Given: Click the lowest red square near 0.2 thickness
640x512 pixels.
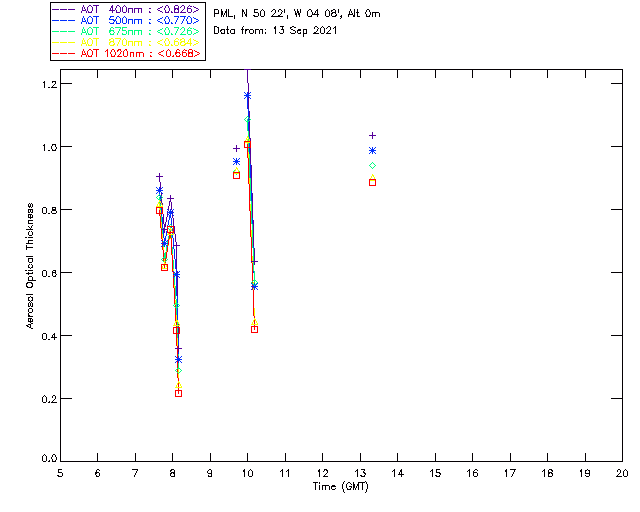Looking at the screenshot, I should [x=178, y=393].
